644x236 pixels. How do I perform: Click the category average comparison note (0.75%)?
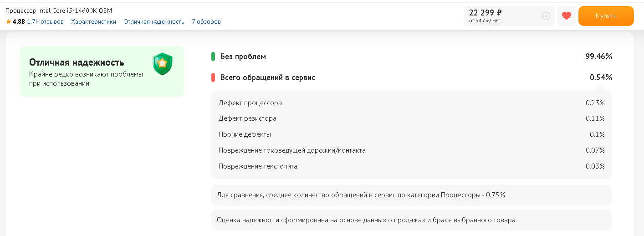(412, 195)
